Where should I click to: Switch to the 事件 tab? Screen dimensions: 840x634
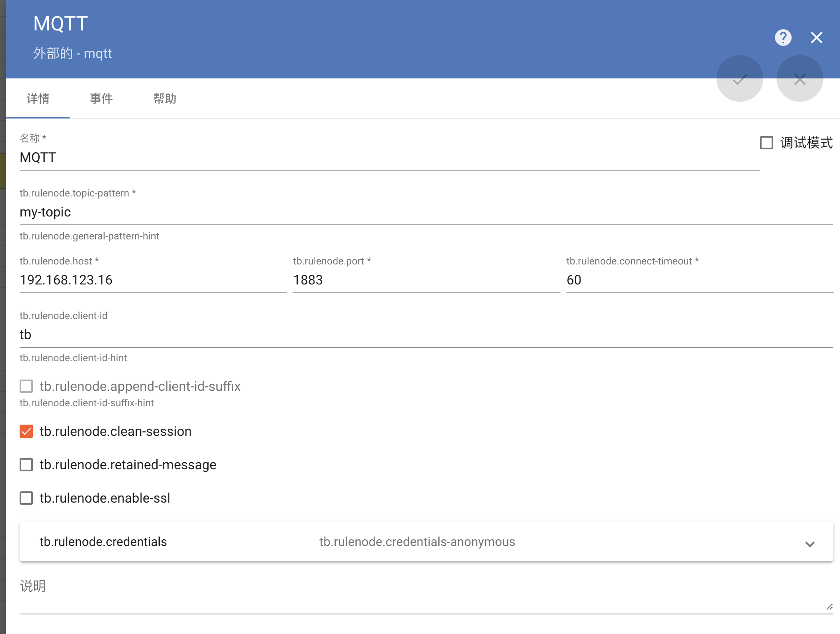tap(101, 99)
